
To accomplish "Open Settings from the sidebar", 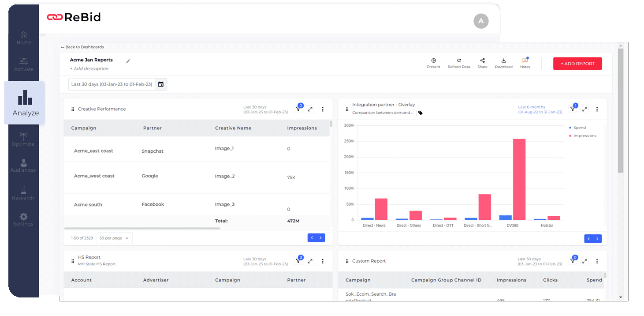I will coord(23,219).
